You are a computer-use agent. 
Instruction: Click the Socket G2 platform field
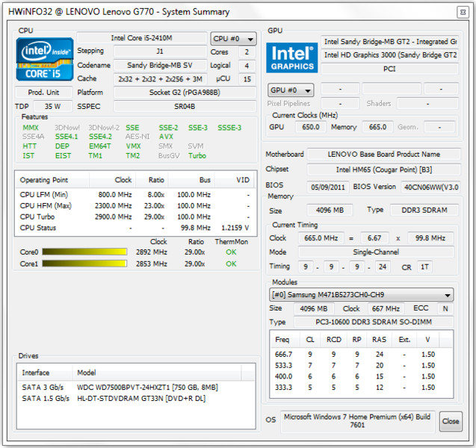click(185, 92)
